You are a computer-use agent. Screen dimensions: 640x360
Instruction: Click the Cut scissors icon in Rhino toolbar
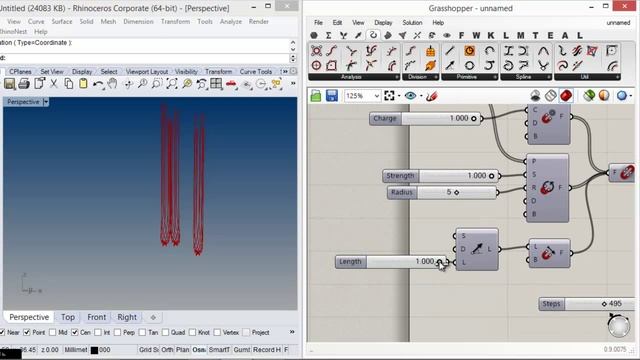(x=53, y=84)
